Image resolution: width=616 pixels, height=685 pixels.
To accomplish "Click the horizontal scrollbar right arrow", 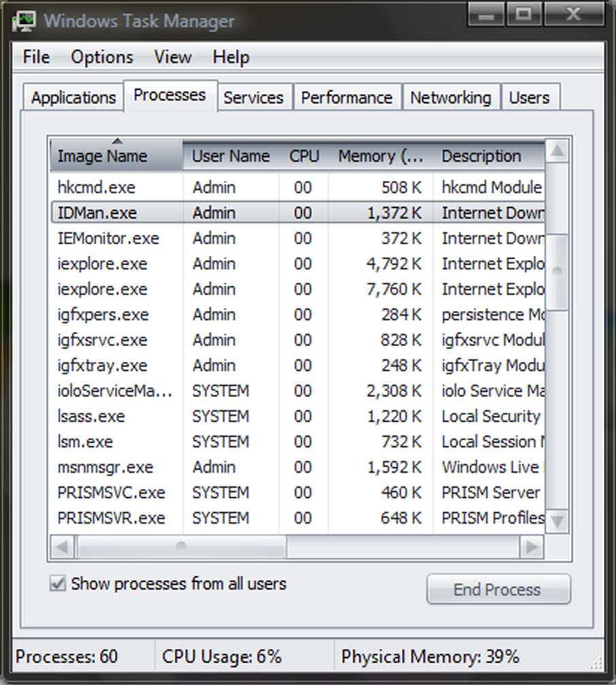I will tap(532, 546).
